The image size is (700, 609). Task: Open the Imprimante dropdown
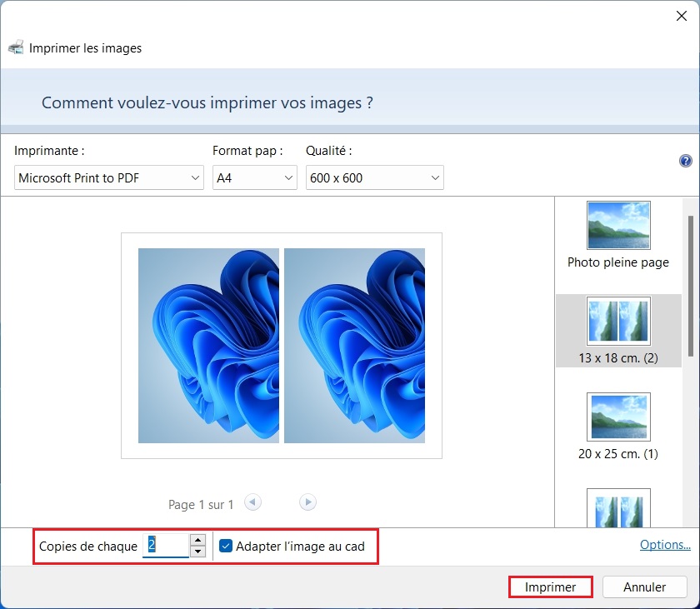[x=109, y=177]
